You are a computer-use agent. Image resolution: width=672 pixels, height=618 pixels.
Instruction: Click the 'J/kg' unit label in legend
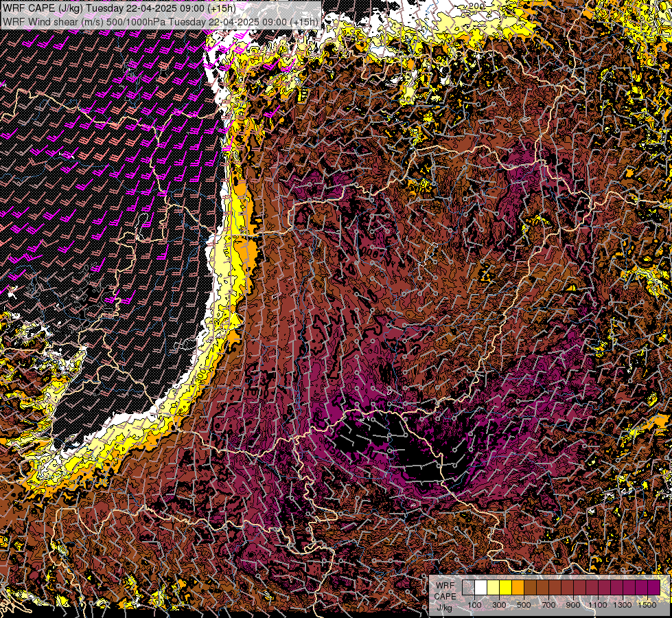coord(445,608)
